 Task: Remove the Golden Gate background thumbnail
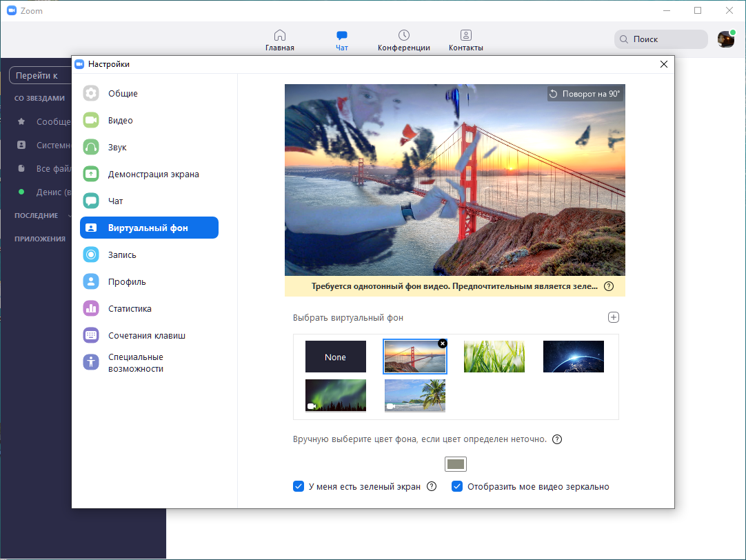(x=443, y=343)
